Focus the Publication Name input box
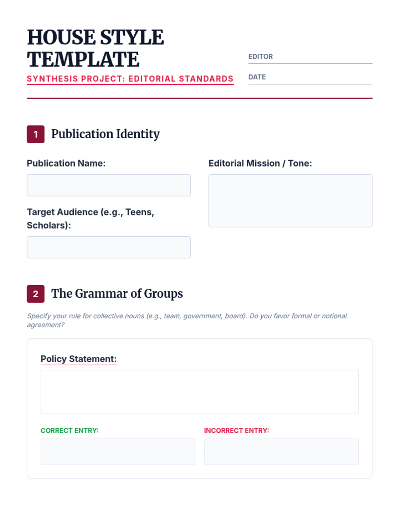 coord(109,185)
